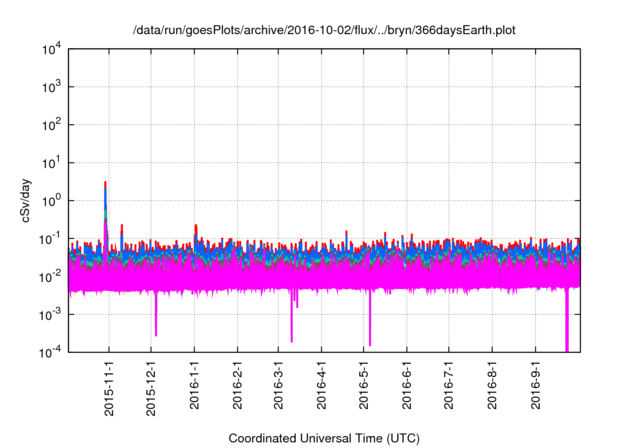
Task: Click the Coordinated Universal Time axis label
Action: [x=322, y=438]
